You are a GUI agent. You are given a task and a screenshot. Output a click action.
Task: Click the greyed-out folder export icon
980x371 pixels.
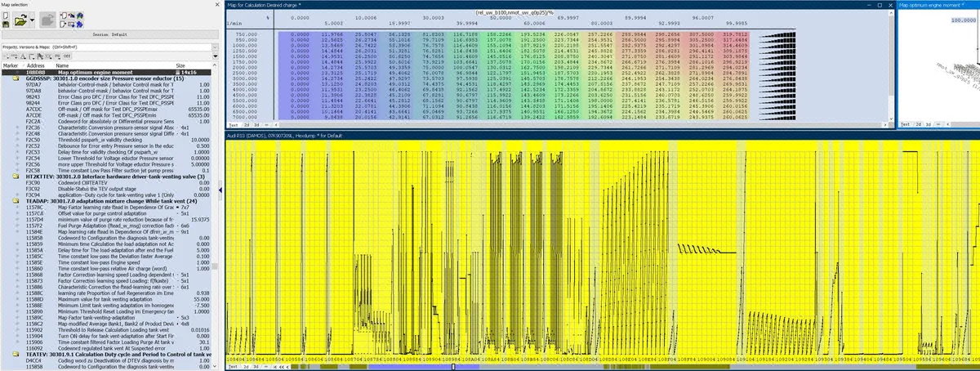47,20
